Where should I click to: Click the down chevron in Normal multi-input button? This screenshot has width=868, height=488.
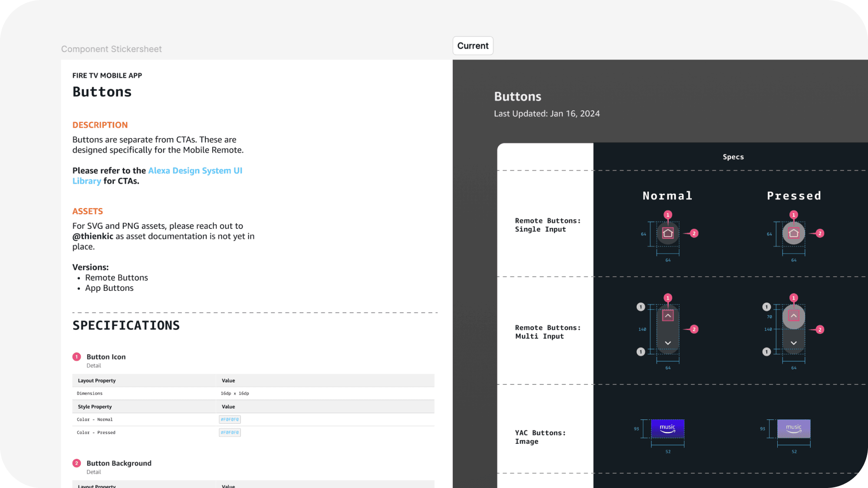(x=668, y=343)
